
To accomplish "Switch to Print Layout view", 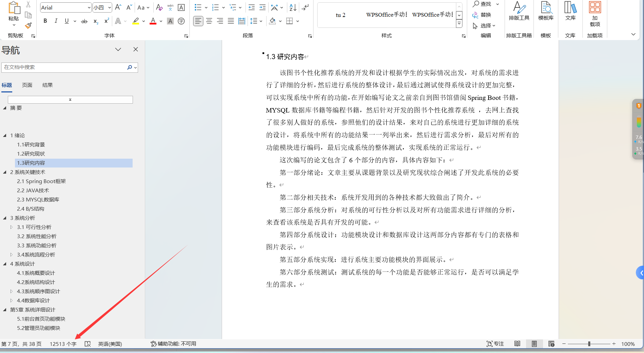I will click(534, 344).
